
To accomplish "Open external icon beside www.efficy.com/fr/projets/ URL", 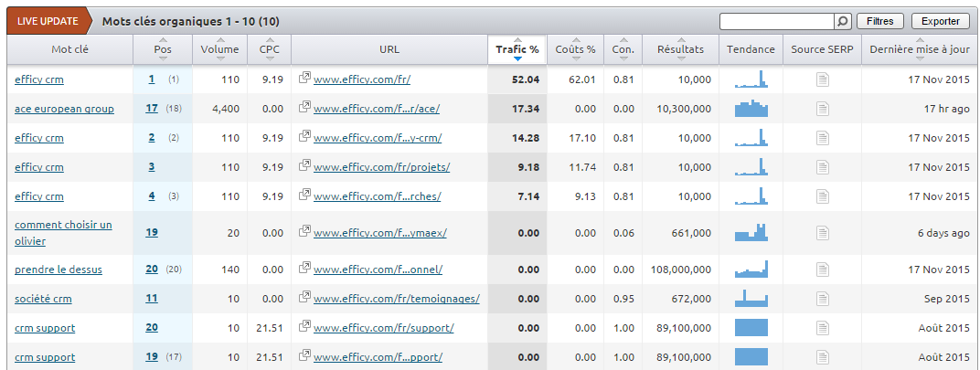I will coord(305,165).
